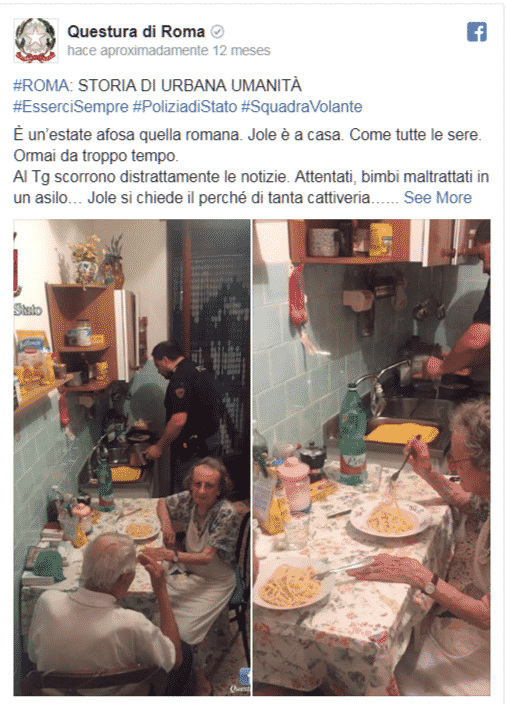
Task: Open the #EsserciSempre hashtag
Action: click(x=71, y=106)
